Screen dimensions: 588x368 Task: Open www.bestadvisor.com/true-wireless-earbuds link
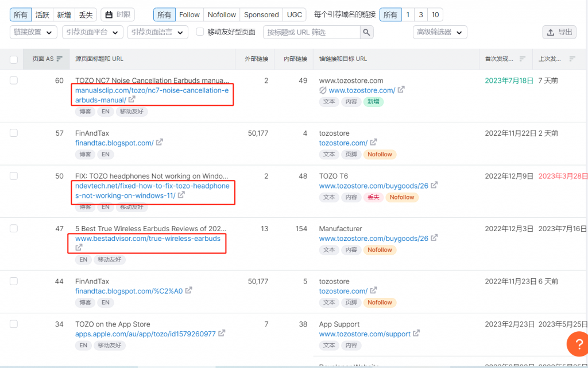(x=148, y=239)
